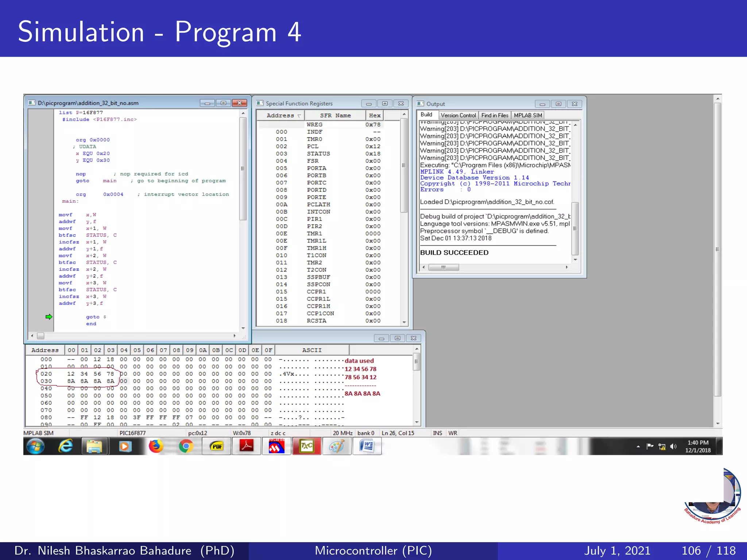The width and height of the screenshot is (747, 560).
Task: Click scroll-right arrow of Output window
Action: 567,267
